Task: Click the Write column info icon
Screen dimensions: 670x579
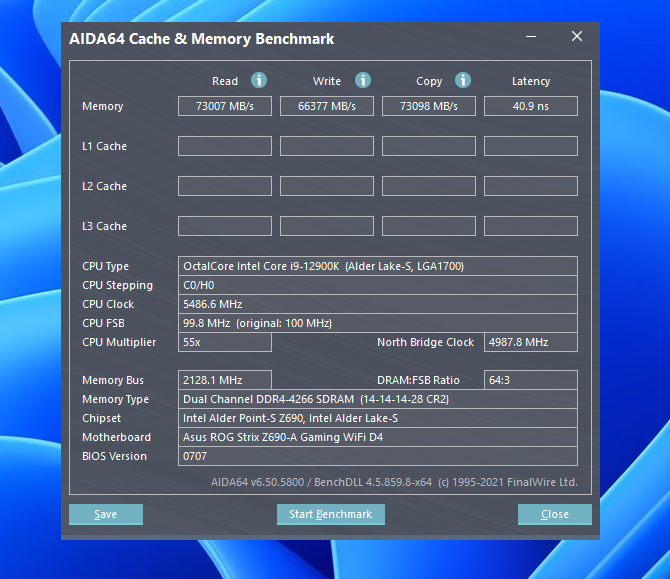Action: coord(363,80)
